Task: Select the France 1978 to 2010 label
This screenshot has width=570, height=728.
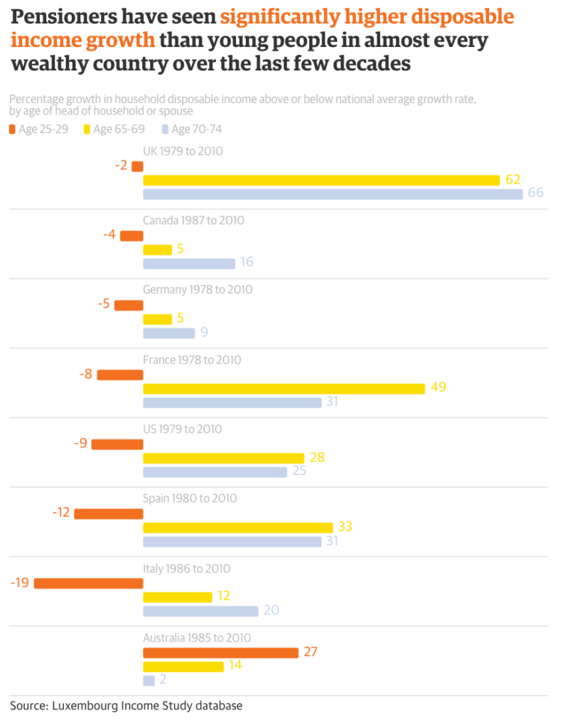Action: (192, 360)
